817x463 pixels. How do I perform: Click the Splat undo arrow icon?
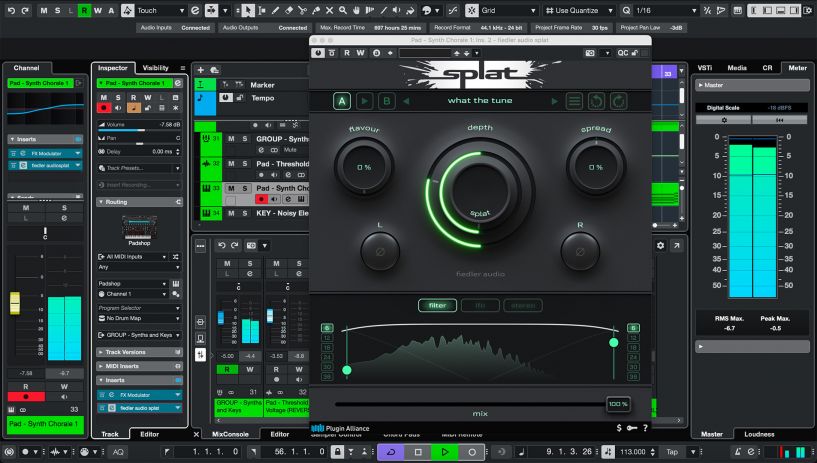(x=597, y=101)
